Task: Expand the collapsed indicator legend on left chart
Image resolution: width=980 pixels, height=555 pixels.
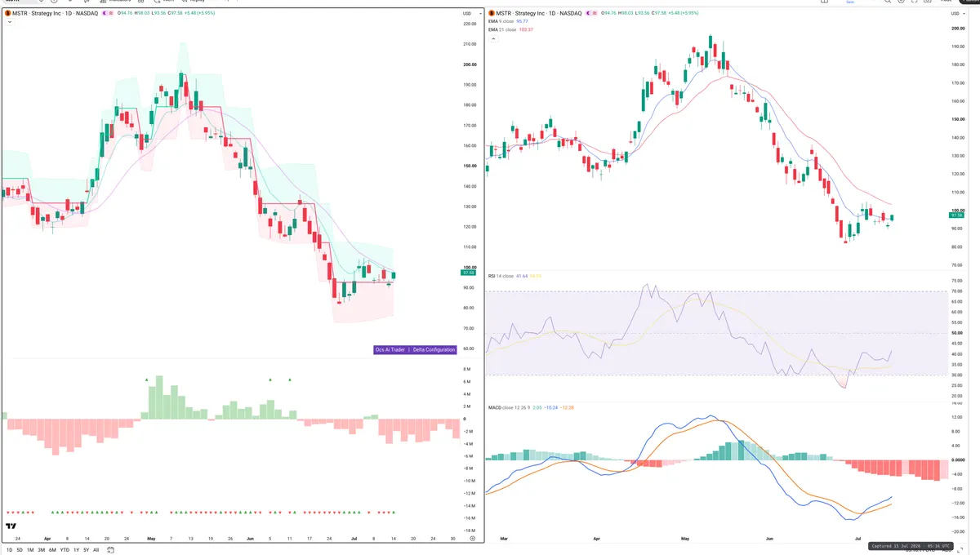Action: 10,22
